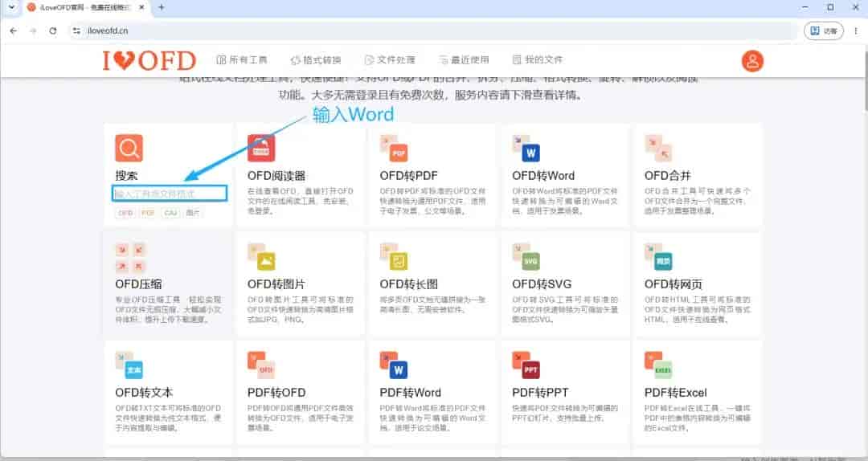Open the OFD转文本 title link
This screenshot has height=461, width=868.
[x=144, y=393]
